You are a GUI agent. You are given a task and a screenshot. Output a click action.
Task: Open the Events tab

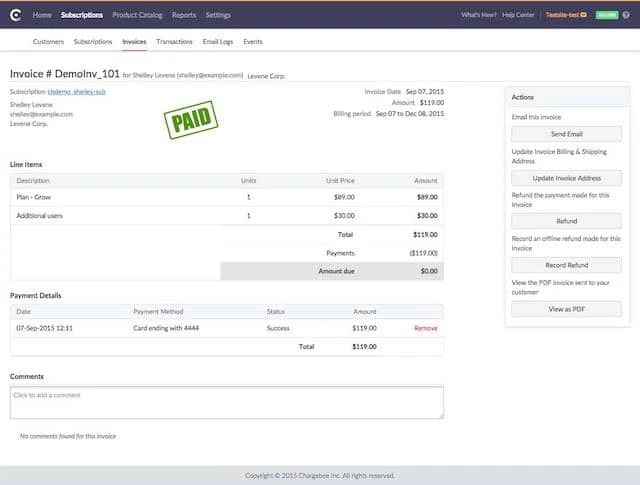pyautogui.click(x=253, y=42)
